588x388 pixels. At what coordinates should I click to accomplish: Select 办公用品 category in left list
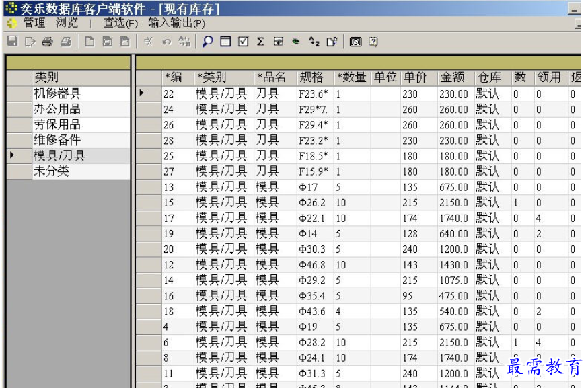57,109
